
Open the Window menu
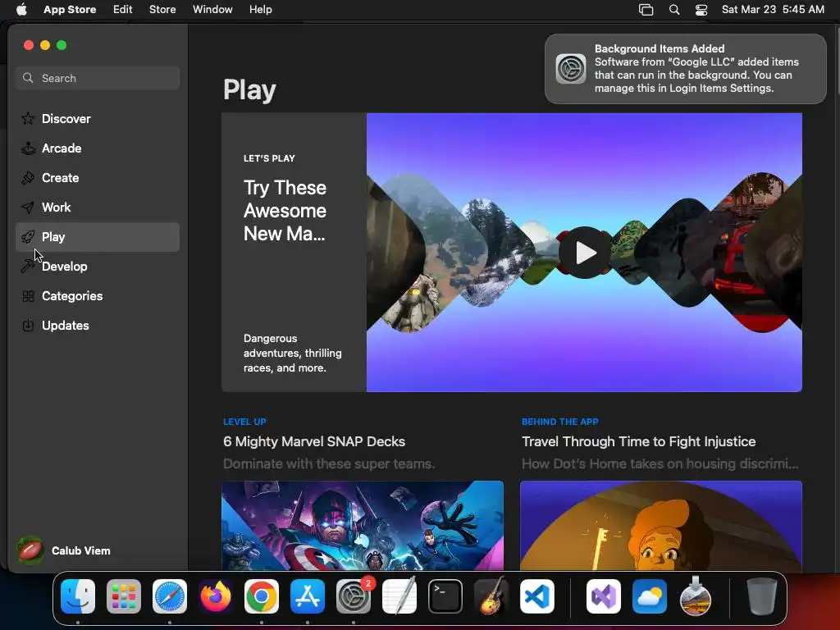212,9
